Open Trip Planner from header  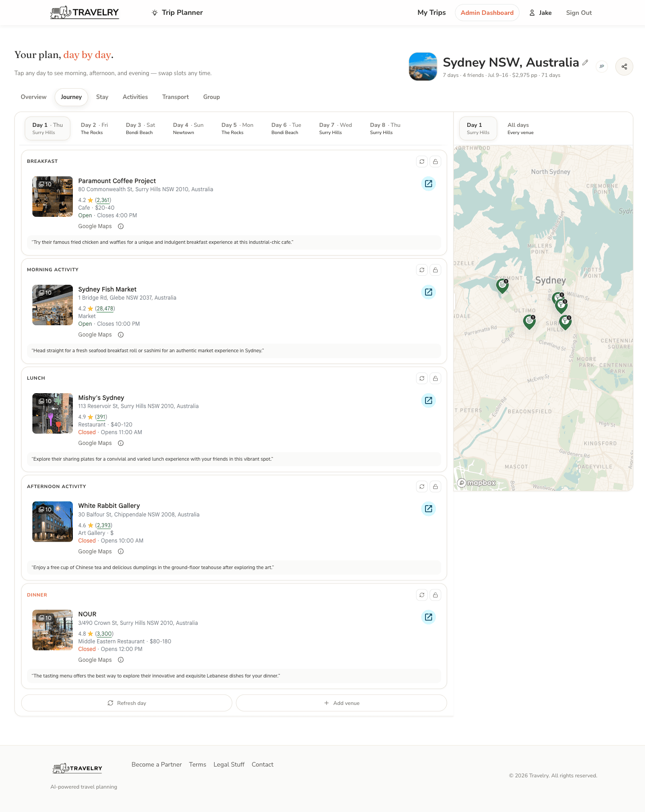coord(177,13)
